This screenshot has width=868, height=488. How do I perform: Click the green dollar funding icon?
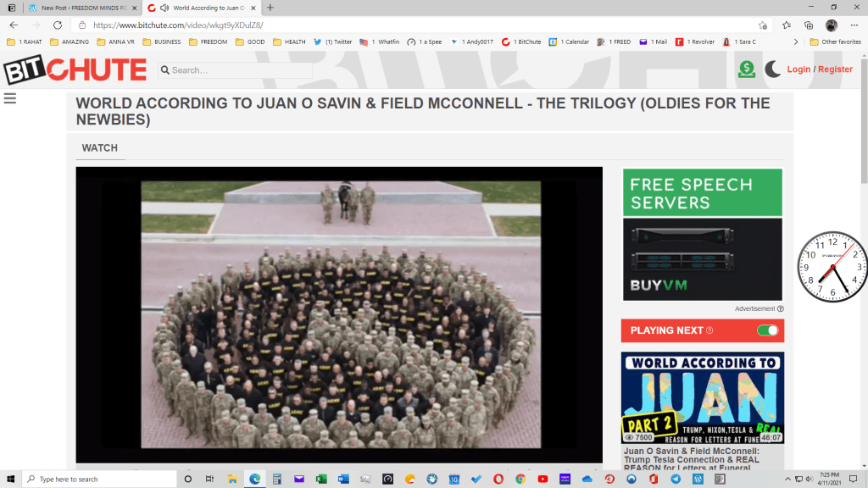pyautogui.click(x=746, y=69)
